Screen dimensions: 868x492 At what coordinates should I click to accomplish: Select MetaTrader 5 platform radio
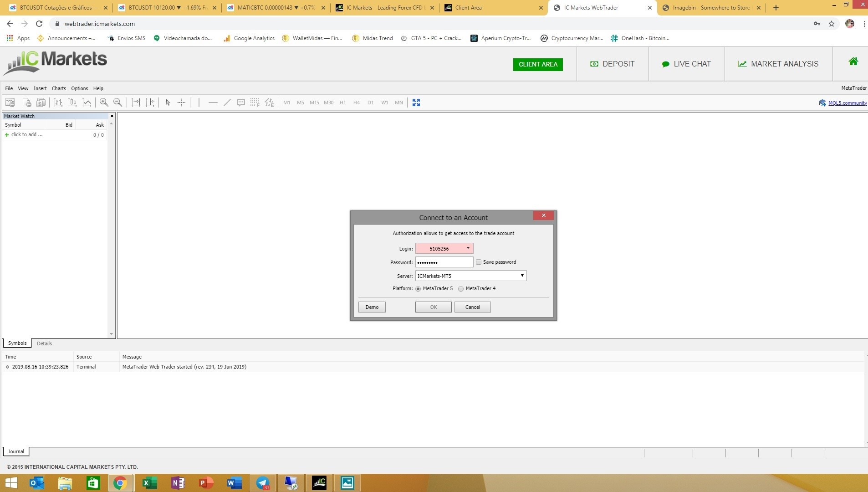(x=418, y=289)
